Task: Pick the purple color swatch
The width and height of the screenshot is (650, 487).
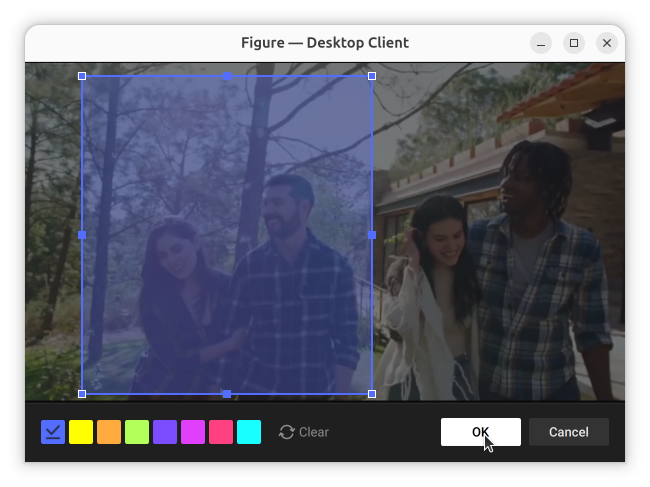Action: (165, 432)
